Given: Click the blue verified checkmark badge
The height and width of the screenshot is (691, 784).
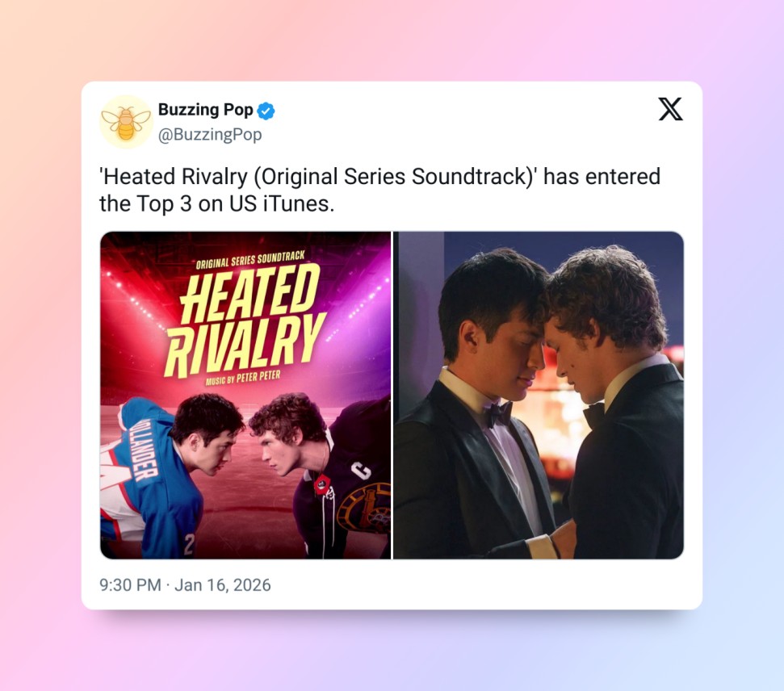Looking at the screenshot, I should [x=266, y=111].
